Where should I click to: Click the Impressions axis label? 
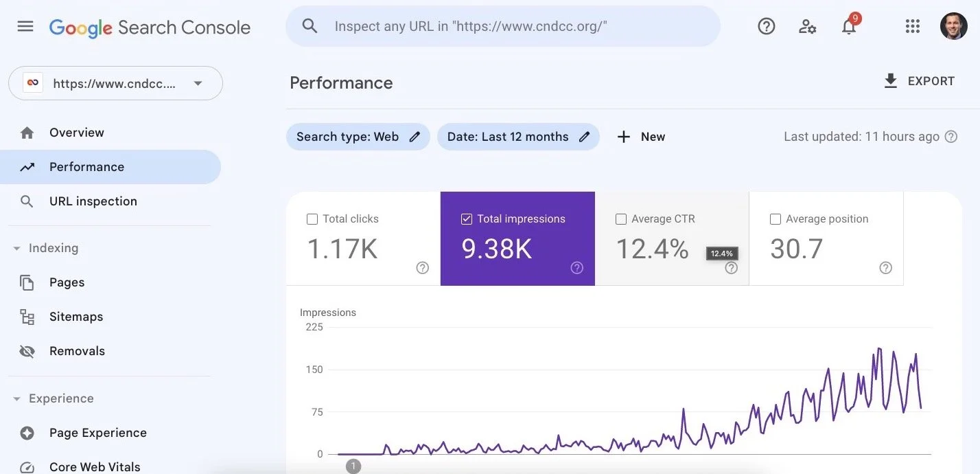(328, 313)
